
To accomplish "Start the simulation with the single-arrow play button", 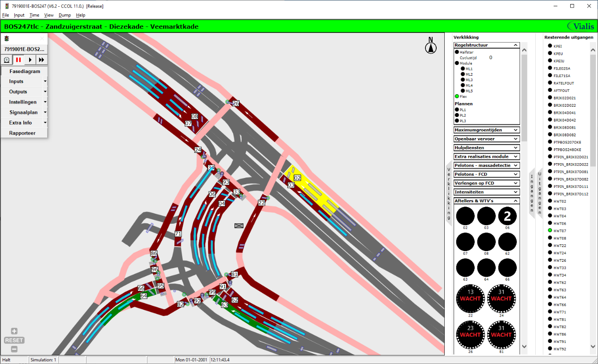I will 30,60.
